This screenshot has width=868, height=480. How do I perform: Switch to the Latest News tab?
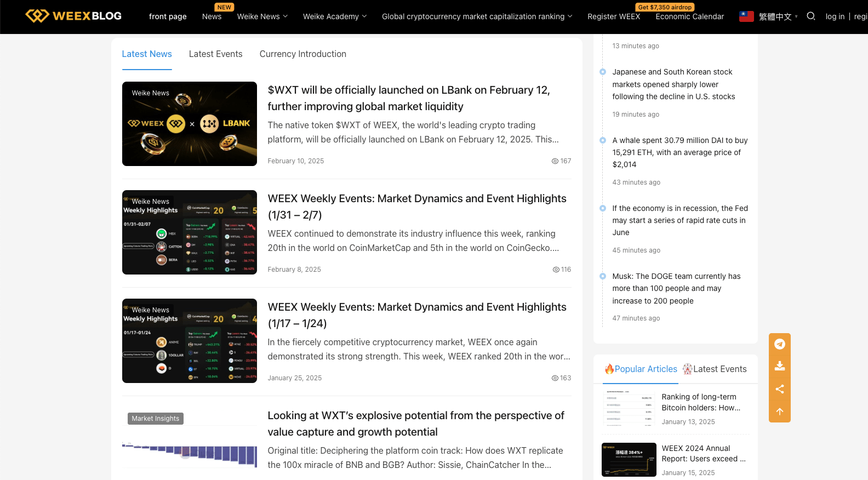[x=147, y=54]
